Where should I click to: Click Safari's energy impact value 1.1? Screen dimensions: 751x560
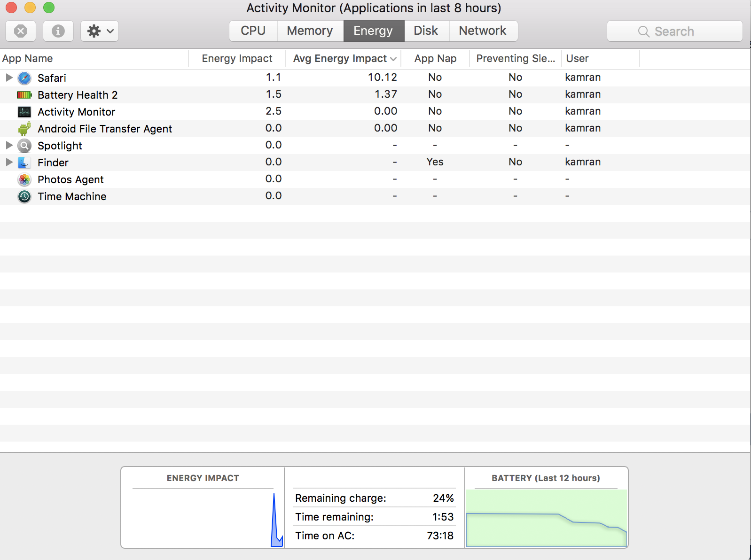[274, 77]
